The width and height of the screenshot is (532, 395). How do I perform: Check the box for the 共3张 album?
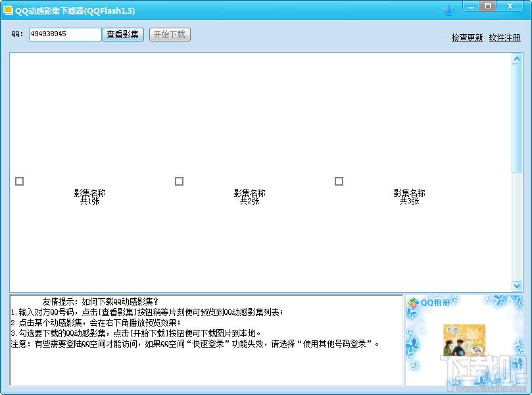pos(339,181)
